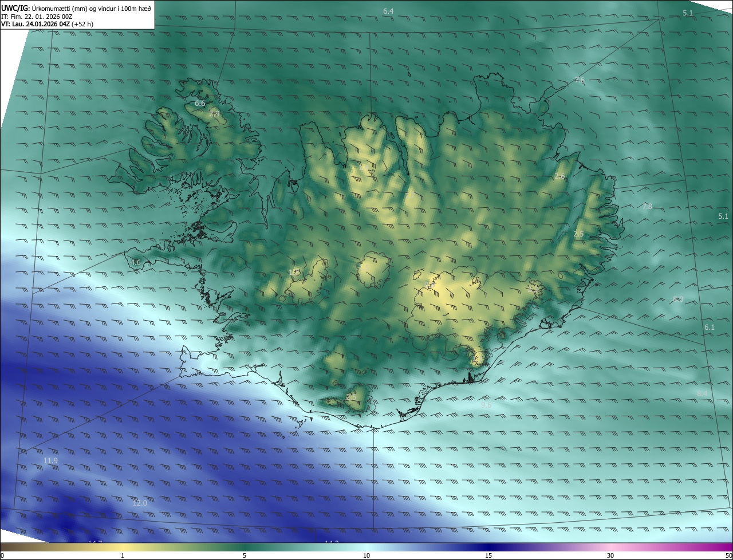Click the 9.6 value label

point(486,405)
